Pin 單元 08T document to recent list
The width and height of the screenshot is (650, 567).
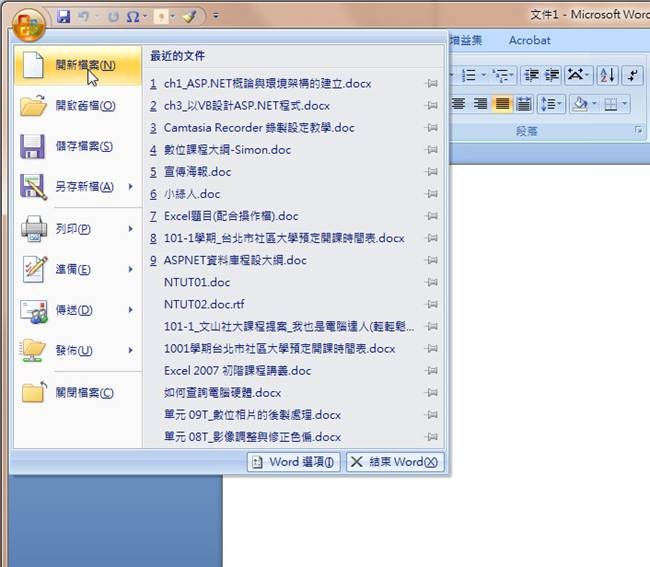click(431, 437)
